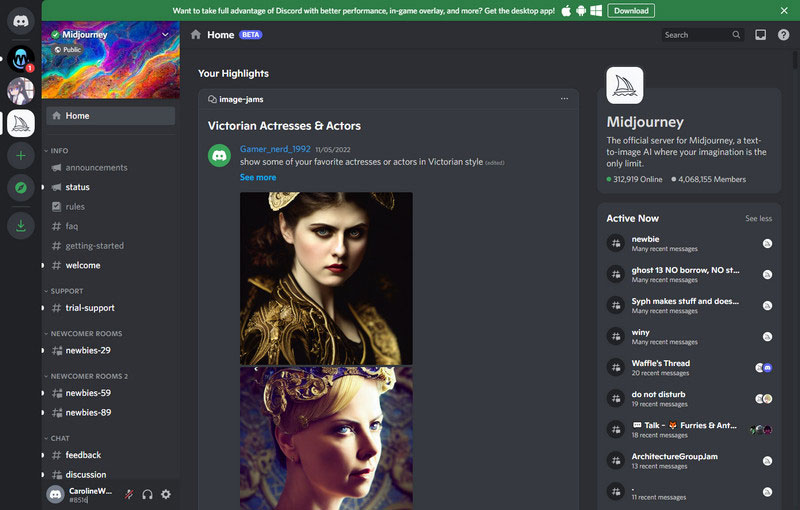Viewport: 800px width, 510px height.
Task: Click See more under the post
Action: [x=258, y=177]
